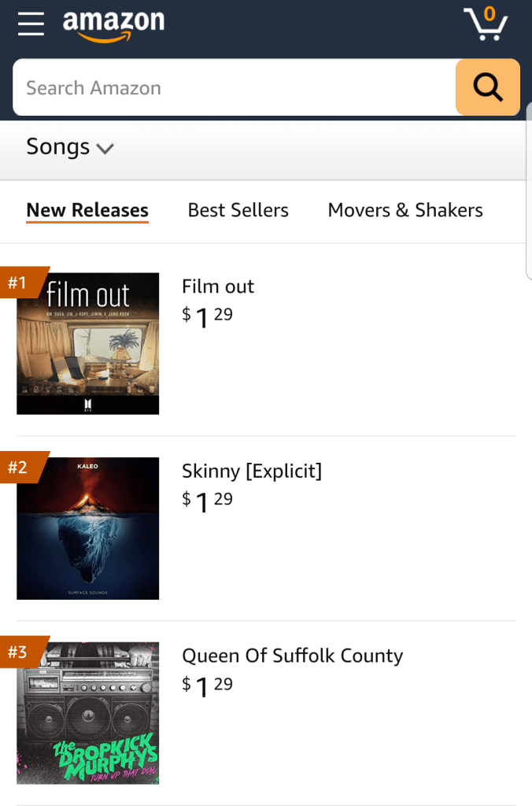532x806 pixels.
Task: Click the Amazon logo
Action: click(113, 25)
